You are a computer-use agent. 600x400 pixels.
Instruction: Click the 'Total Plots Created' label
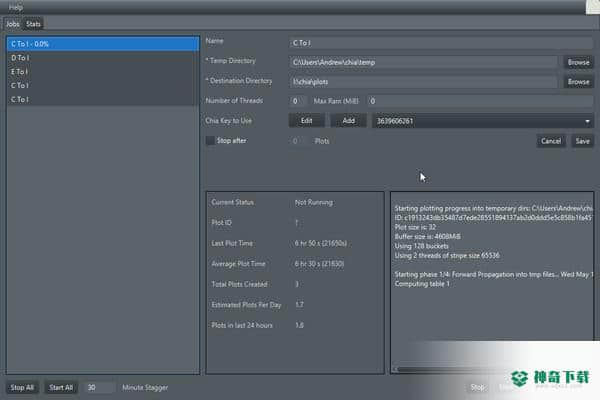click(x=239, y=284)
